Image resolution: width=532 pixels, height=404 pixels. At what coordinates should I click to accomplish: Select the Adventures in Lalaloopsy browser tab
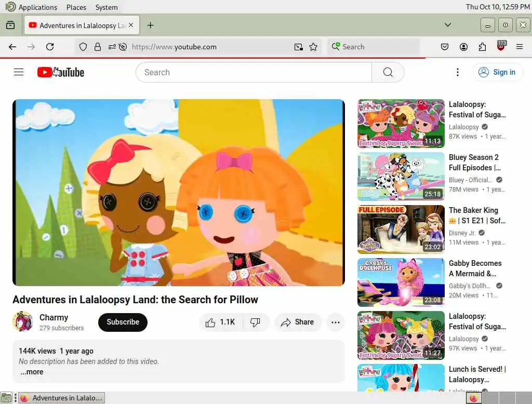pyautogui.click(x=82, y=25)
